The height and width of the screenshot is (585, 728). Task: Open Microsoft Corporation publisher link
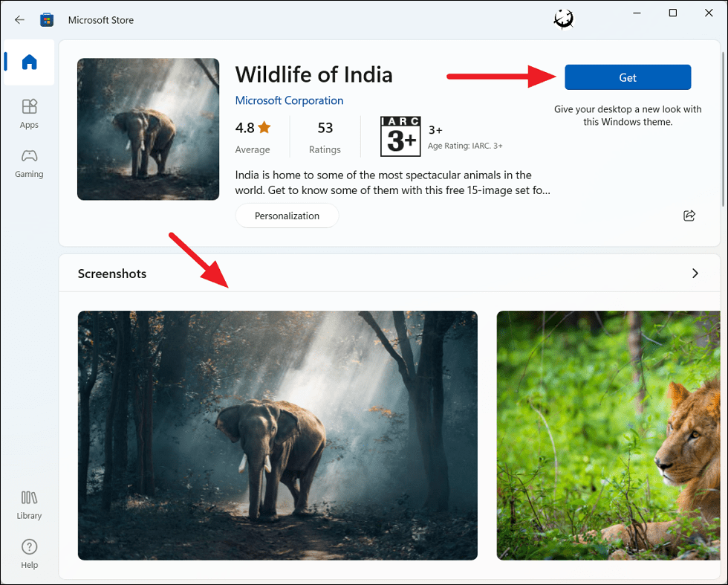click(x=289, y=100)
